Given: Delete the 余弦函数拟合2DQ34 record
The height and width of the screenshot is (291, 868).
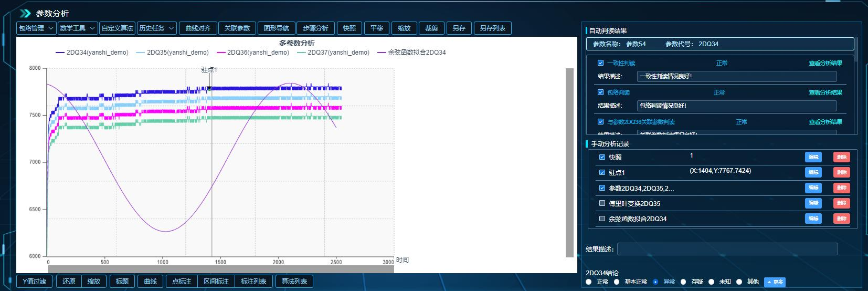Looking at the screenshot, I should (841, 219).
